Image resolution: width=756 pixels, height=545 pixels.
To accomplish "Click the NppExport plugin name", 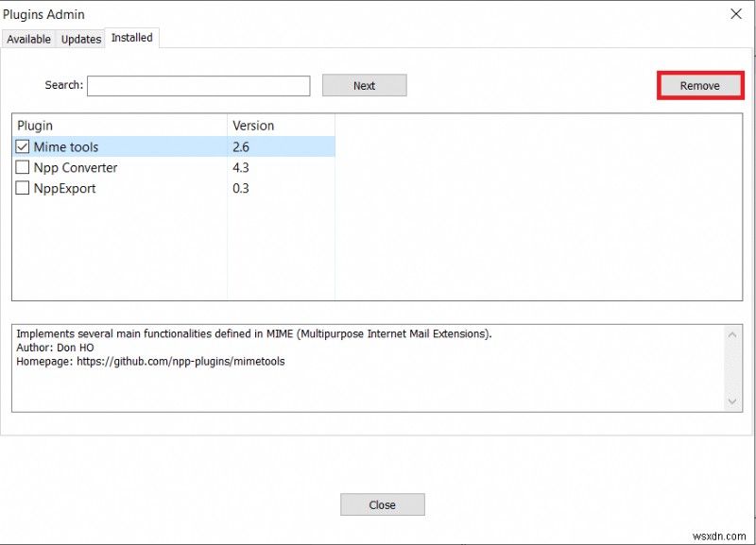I will coord(67,188).
